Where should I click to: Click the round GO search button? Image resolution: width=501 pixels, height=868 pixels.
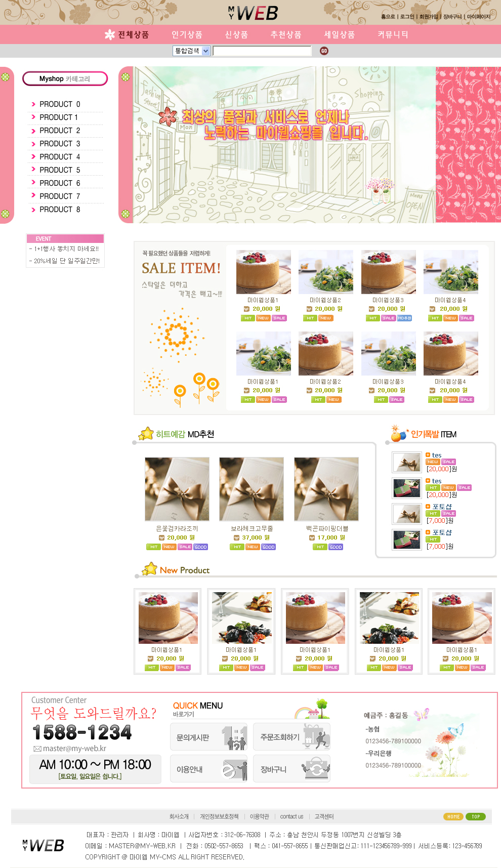[x=324, y=51]
